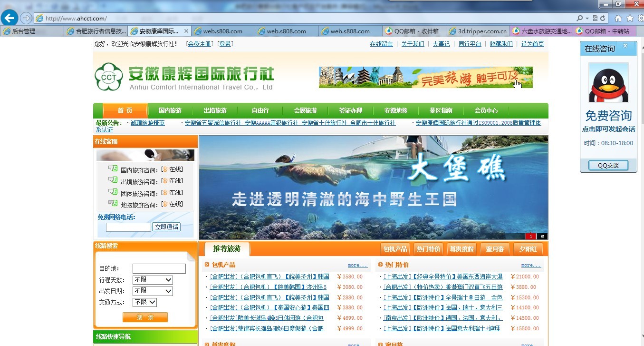Open Favorites via the star icon
Image resolution: width=644 pixels, height=346 pixels.
pos(630,19)
